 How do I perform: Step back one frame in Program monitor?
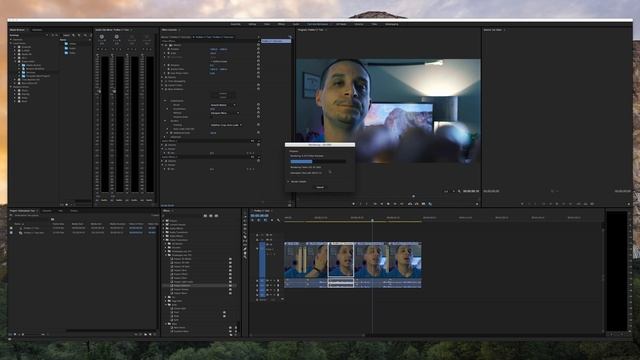pos(382,204)
